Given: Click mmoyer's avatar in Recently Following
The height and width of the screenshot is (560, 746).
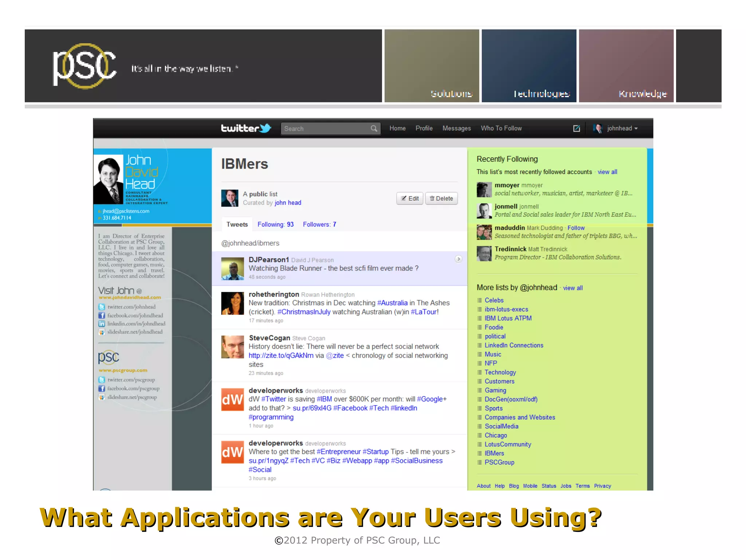Looking at the screenshot, I should point(484,189).
